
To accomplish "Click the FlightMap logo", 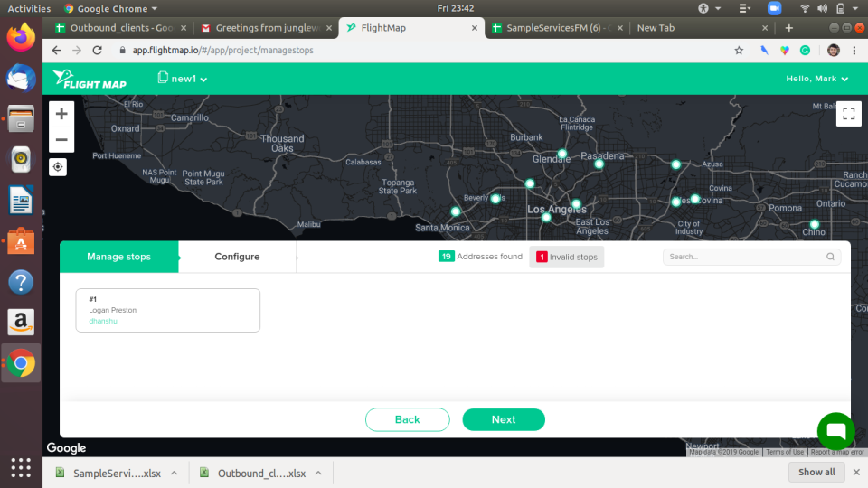I will (90, 80).
